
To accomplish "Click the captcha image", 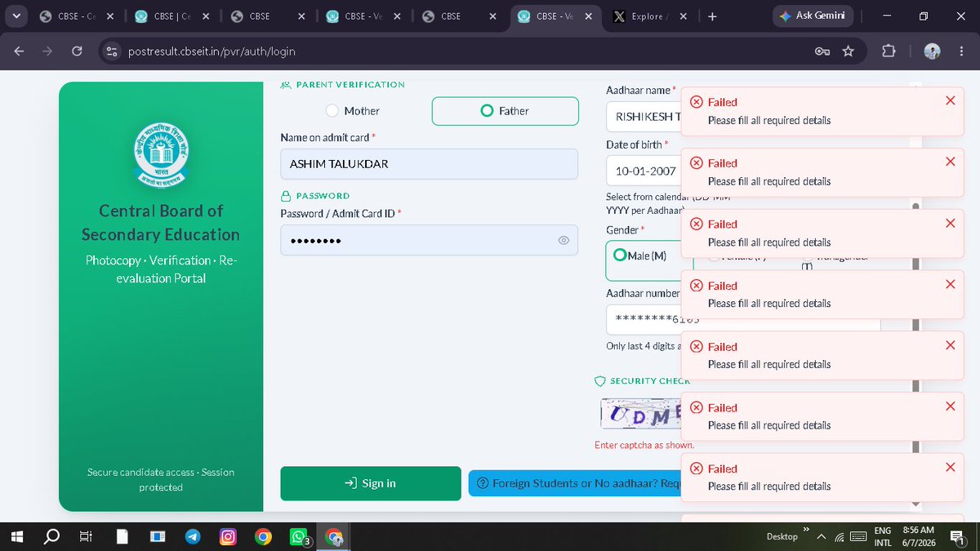I will click(x=641, y=415).
